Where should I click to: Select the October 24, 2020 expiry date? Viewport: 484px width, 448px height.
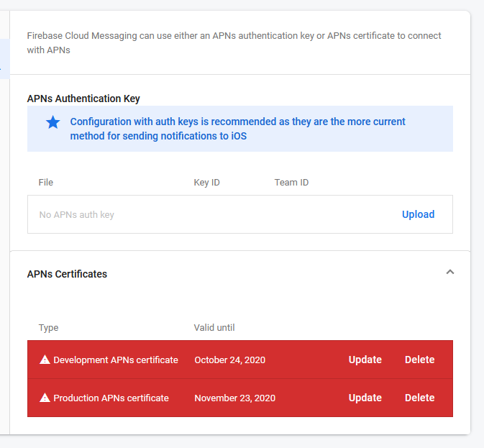[229, 360]
